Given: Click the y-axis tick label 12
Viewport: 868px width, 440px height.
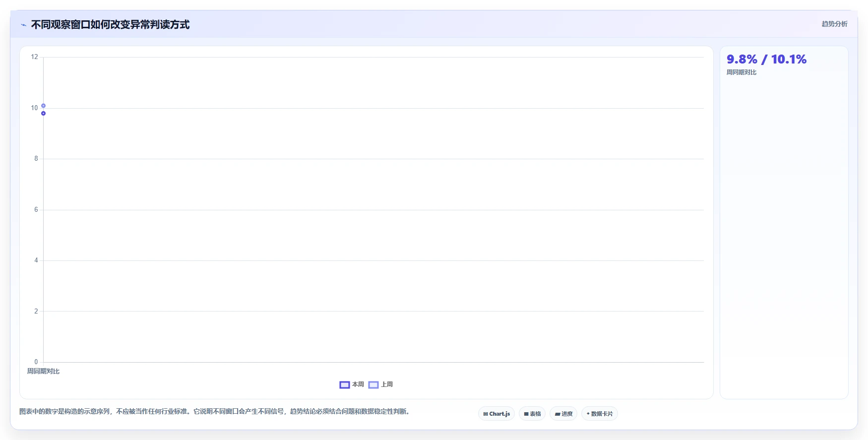Looking at the screenshot, I should [x=34, y=57].
